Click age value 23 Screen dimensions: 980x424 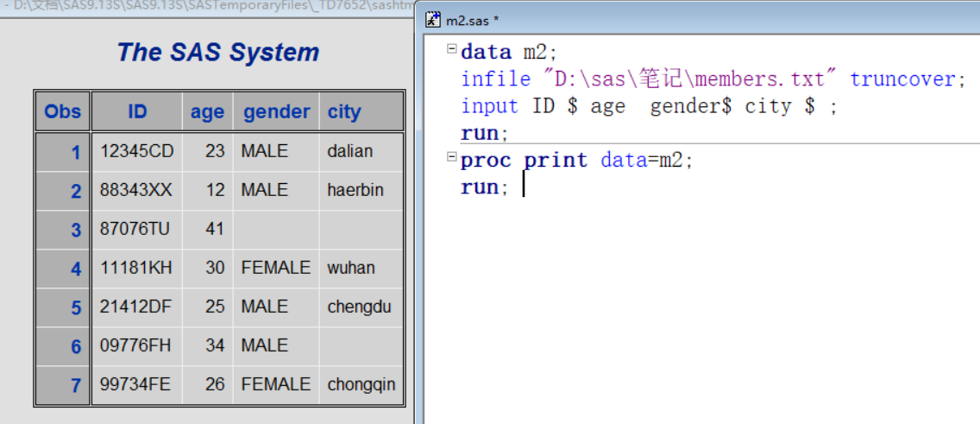click(214, 151)
